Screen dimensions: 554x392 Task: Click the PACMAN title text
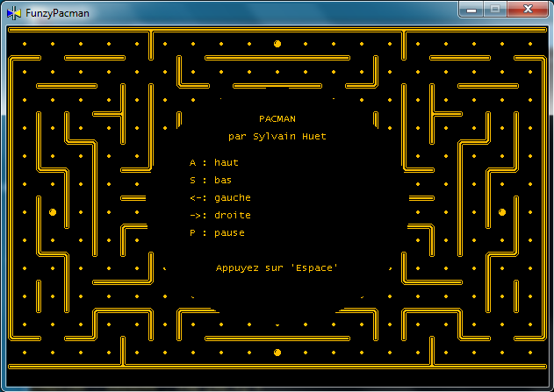pyautogui.click(x=277, y=119)
